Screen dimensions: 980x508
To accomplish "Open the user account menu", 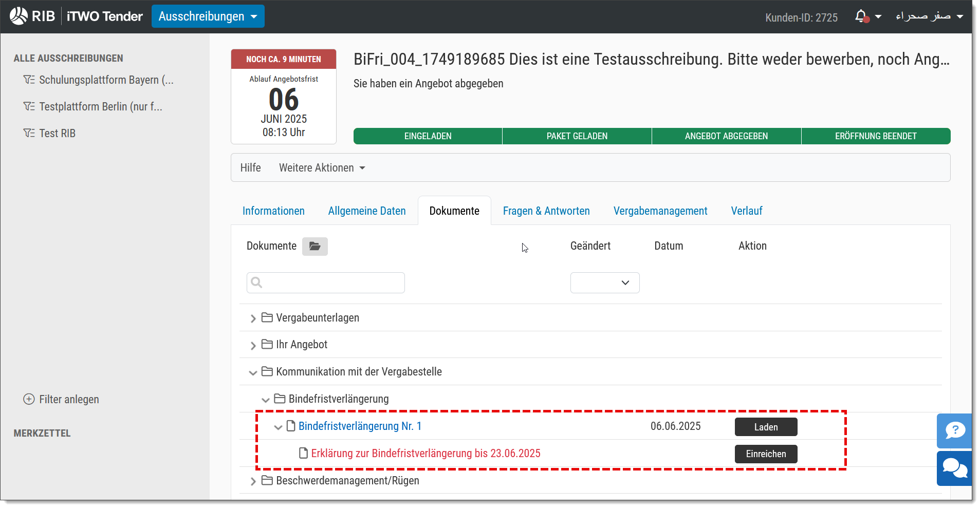I will coord(929,16).
